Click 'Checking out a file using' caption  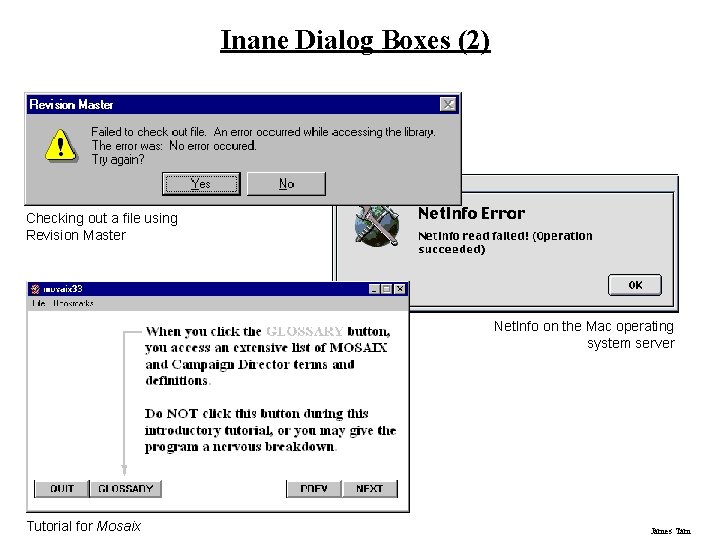(102, 218)
